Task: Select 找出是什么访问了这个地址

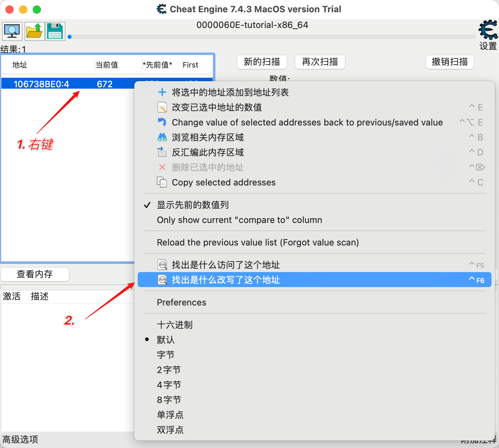Action: coord(314,265)
